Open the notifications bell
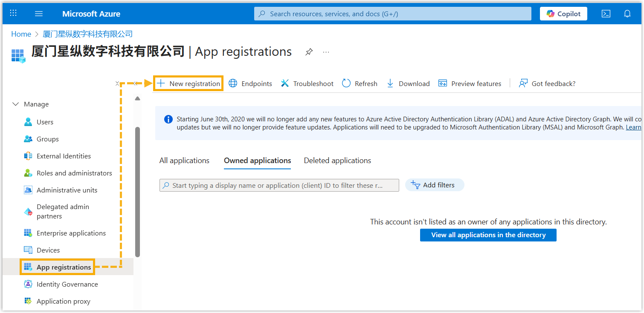This screenshot has width=644, height=313. coord(627,14)
